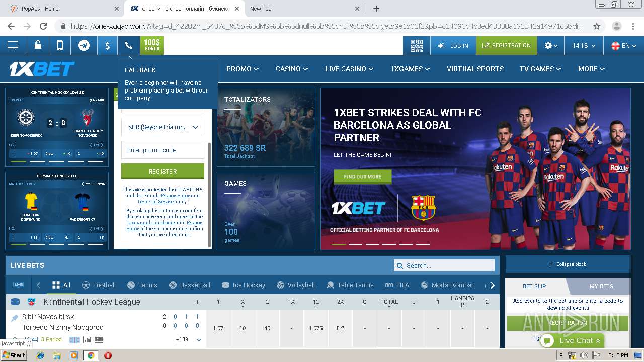Expand the 1XGAMES menu
644x362 pixels.
pyautogui.click(x=410, y=69)
